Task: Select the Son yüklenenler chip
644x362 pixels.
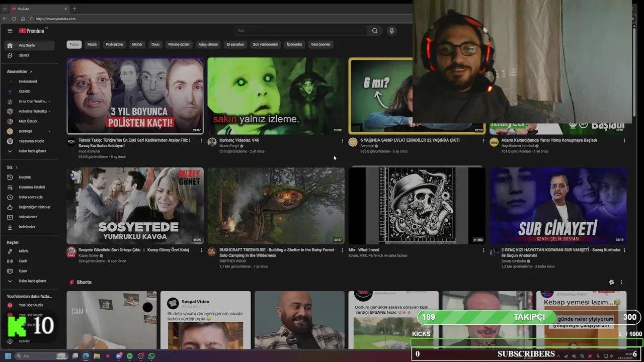Action: 265,44
